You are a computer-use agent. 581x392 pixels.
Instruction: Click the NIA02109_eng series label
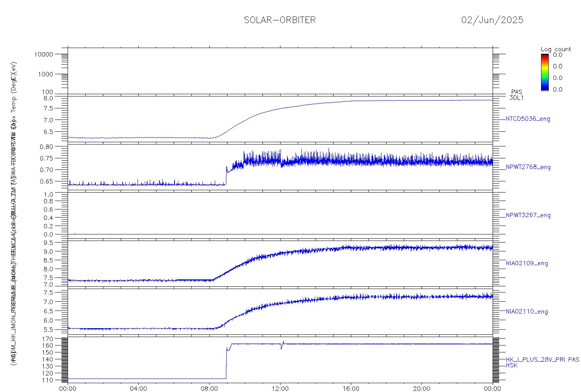[527, 263]
